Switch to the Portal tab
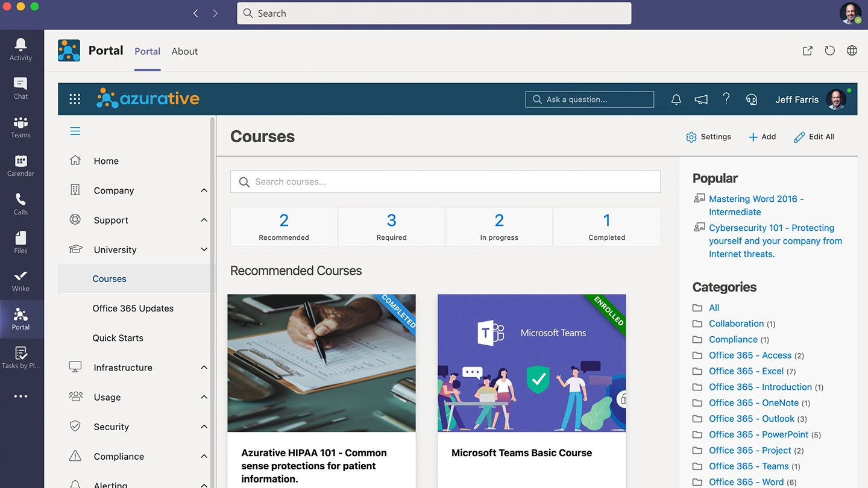 (147, 51)
